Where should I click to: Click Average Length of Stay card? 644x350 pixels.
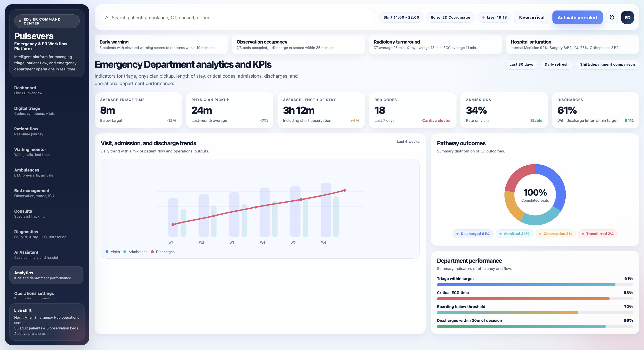321,110
